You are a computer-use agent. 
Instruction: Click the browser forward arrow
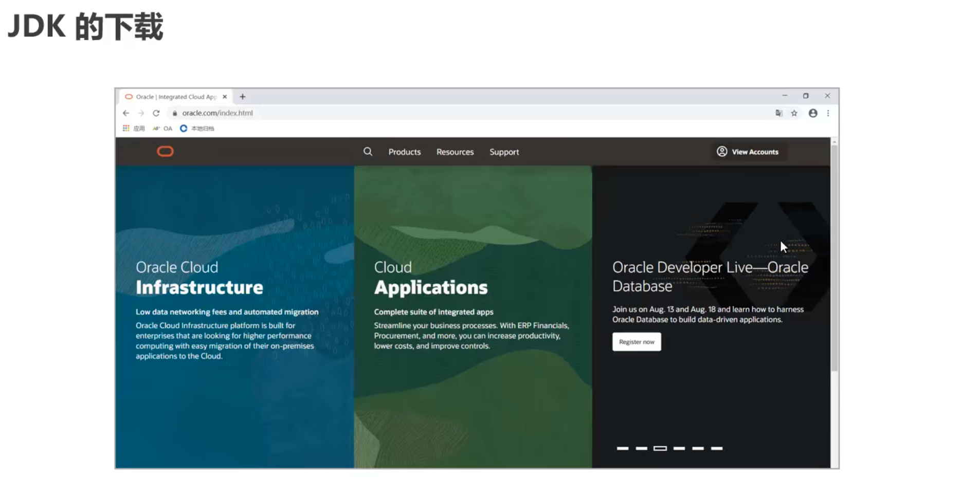coord(141,113)
